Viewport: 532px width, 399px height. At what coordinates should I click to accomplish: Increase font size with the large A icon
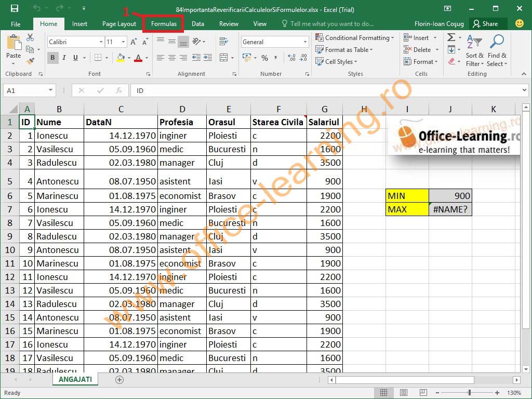click(x=134, y=42)
